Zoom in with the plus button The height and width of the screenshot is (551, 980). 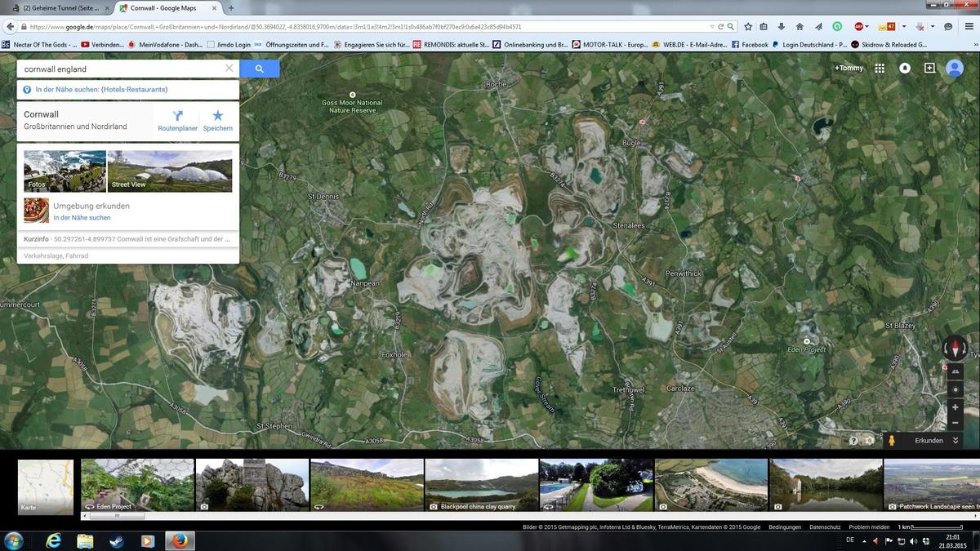point(955,407)
